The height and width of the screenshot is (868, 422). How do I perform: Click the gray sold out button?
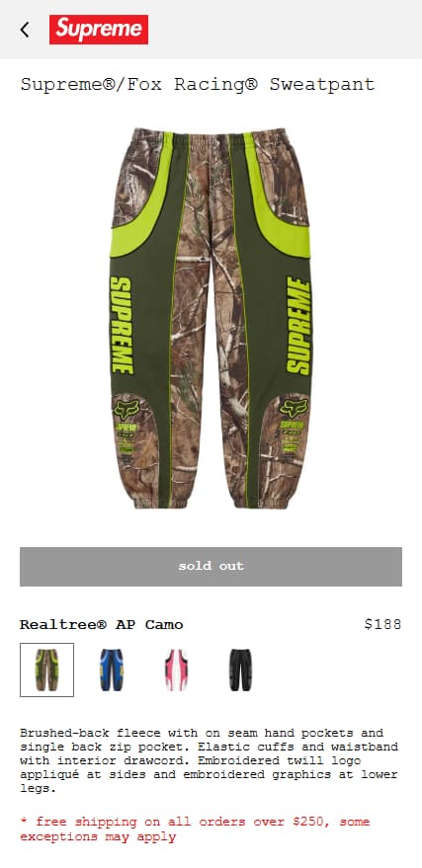(211, 566)
